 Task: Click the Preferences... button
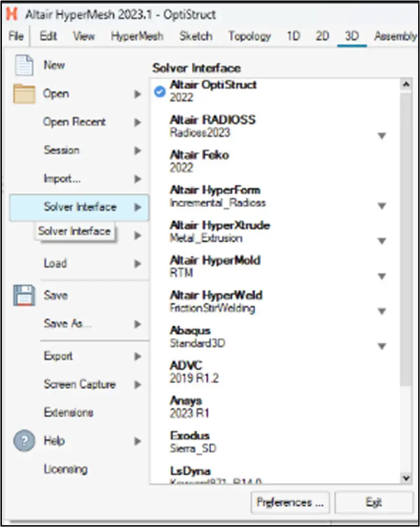tap(290, 502)
